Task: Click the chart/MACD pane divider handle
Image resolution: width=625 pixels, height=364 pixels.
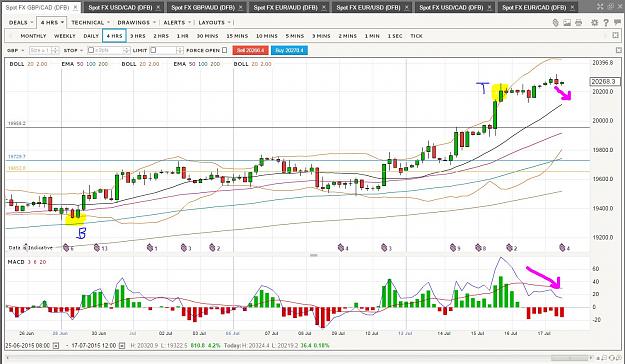Action: coord(314,255)
